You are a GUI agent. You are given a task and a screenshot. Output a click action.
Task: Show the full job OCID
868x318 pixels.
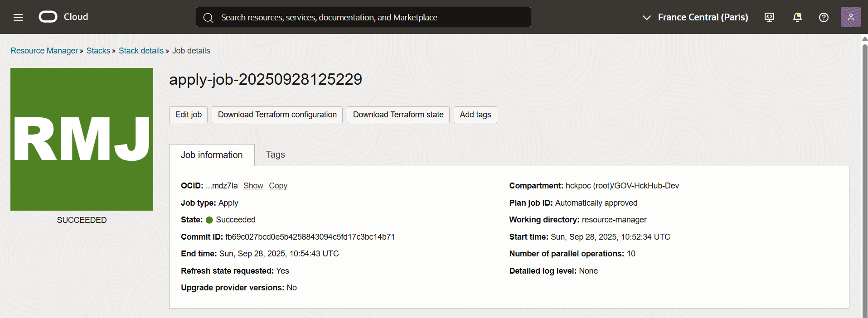click(x=253, y=186)
